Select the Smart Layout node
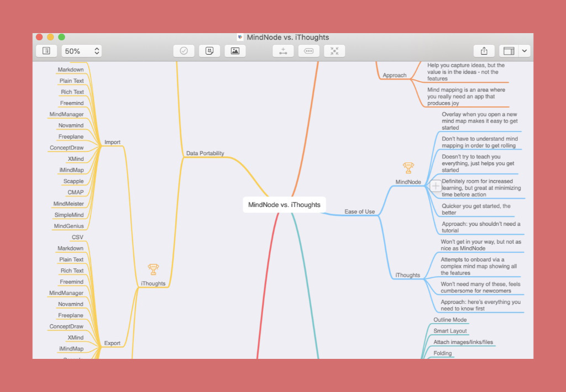566x392 pixels. tap(450, 331)
